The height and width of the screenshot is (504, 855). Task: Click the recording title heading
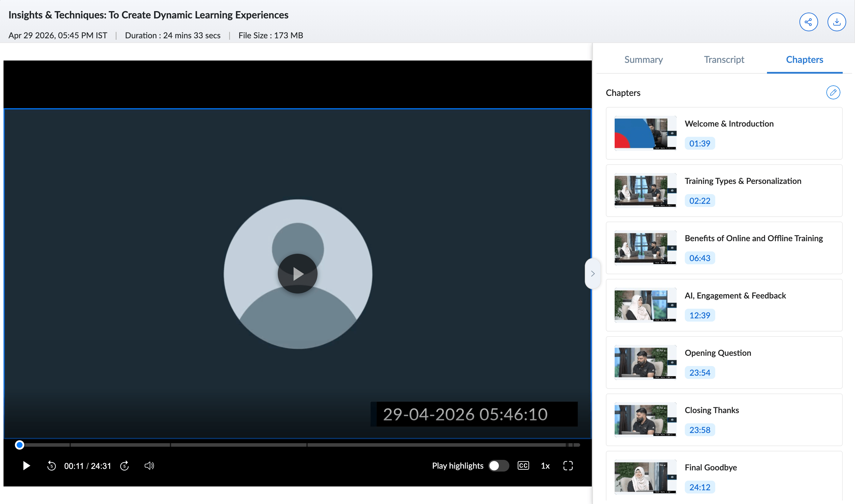[148, 15]
